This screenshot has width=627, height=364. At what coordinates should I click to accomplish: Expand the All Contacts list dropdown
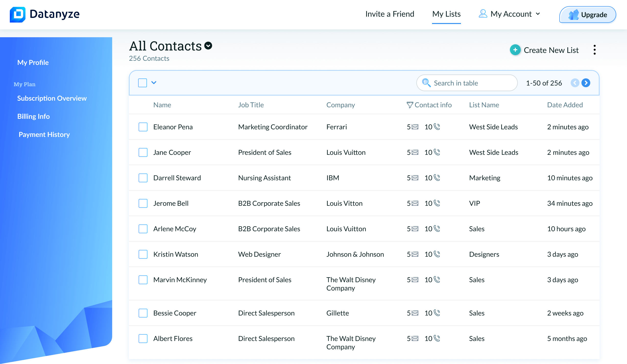coord(208,46)
